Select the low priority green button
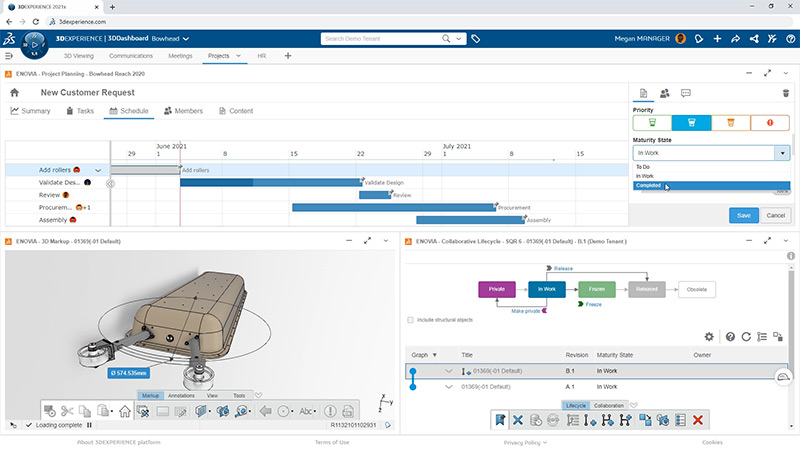This screenshot has width=800, height=450. [652, 123]
